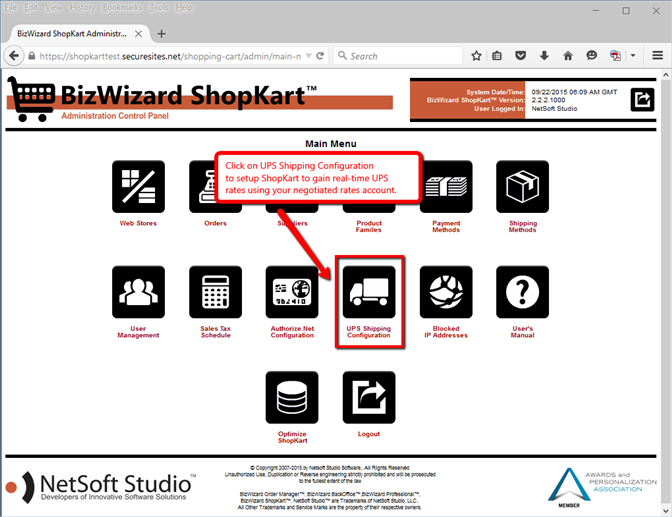Open a new tab with plus button
The image size is (672, 517).
(x=161, y=34)
